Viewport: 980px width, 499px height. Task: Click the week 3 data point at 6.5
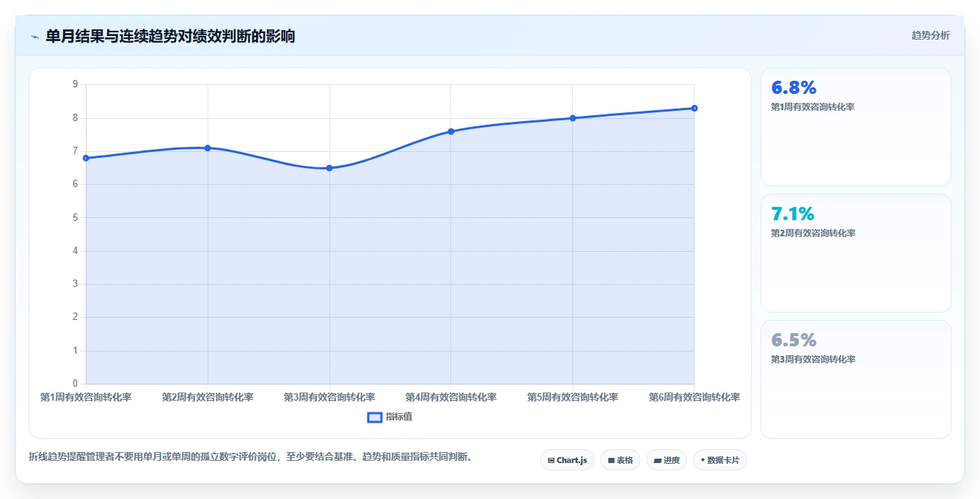tap(329, 168)
